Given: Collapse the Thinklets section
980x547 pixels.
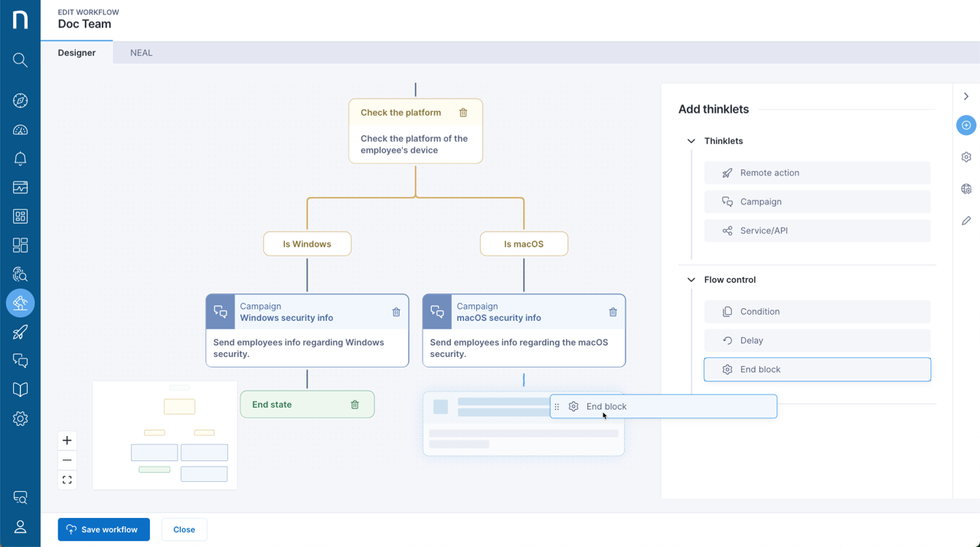Looking at the screenshot, I should (691, 141).
